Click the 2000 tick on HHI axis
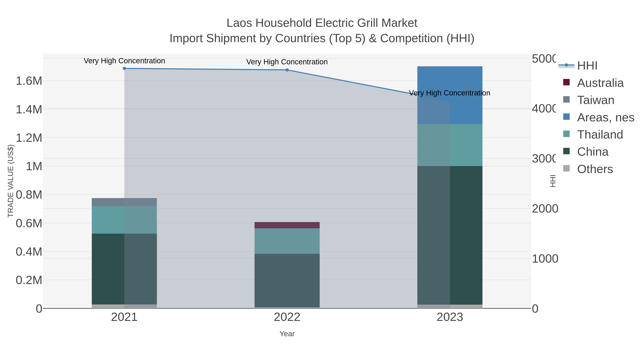This screenshot has width=644, height=362. pyautogui.click(x=545, y=209)
